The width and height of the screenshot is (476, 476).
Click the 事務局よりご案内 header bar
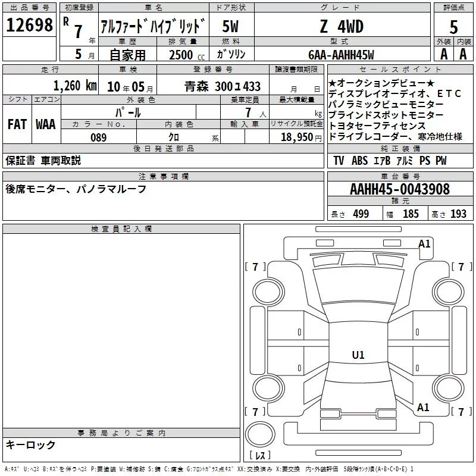pos(121,433)
